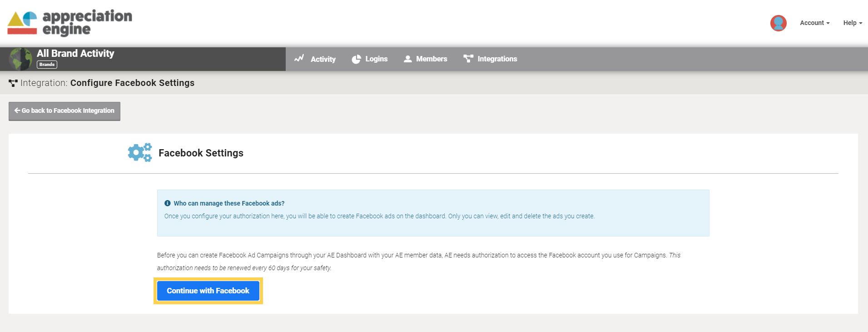868x332 pixels.
Task: Click the blue gears settings icon
Action: 140,152
